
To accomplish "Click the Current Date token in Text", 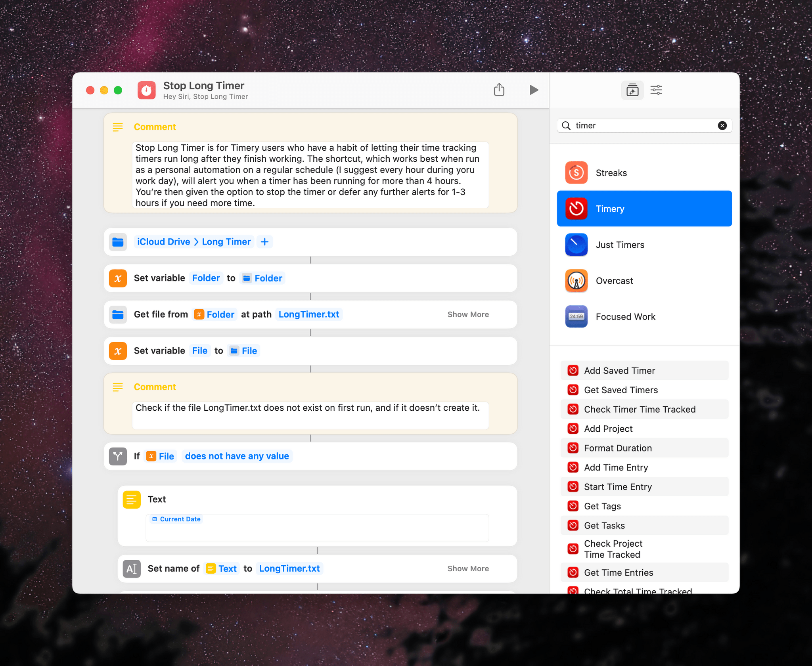I will click(176, 519).
